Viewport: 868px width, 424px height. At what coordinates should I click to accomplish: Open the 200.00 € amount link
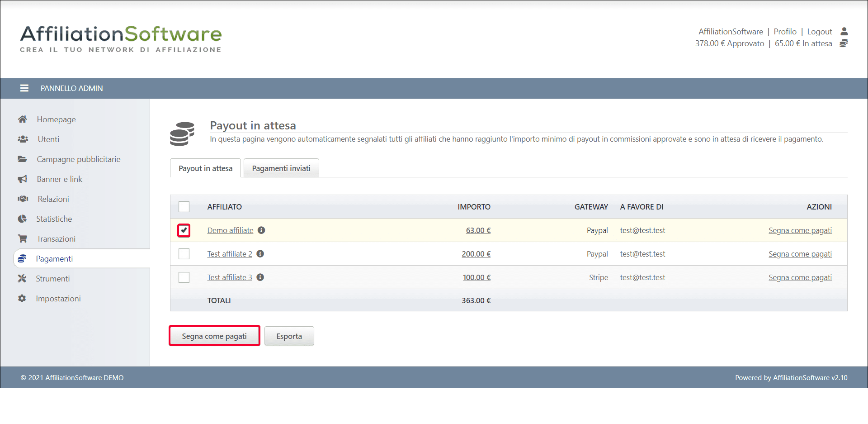476,254
